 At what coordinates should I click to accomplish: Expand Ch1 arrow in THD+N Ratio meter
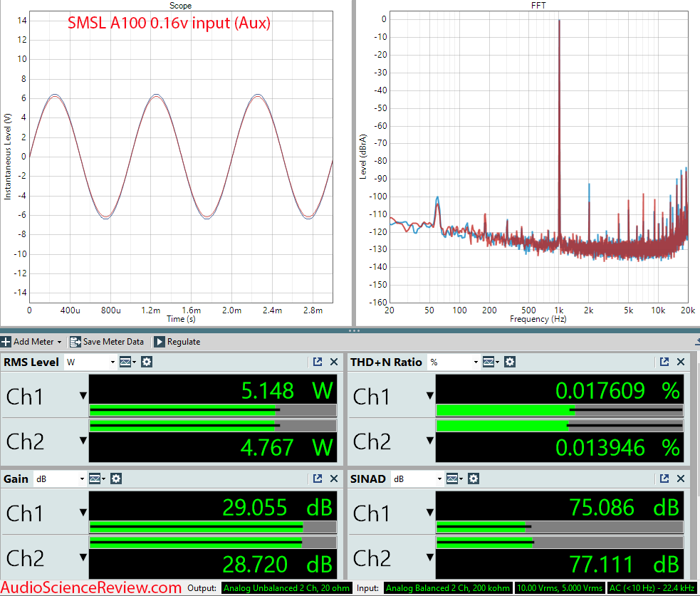(x=430, y=395)
